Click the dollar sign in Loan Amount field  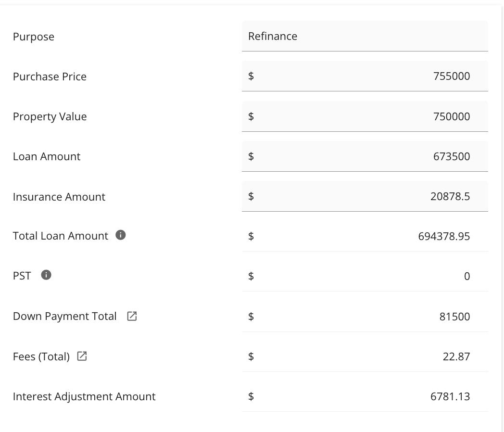[251, 156]
